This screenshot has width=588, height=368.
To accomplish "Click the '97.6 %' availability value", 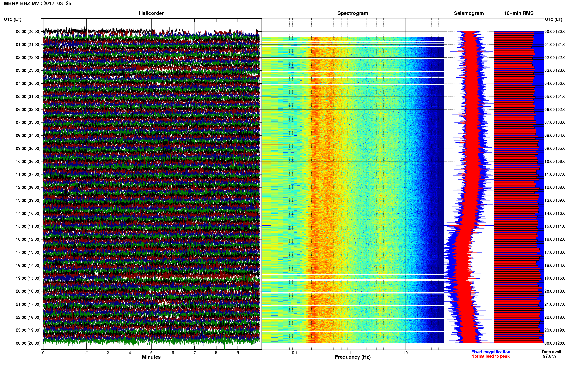I will pyautogui.click(x=549, y=356).
